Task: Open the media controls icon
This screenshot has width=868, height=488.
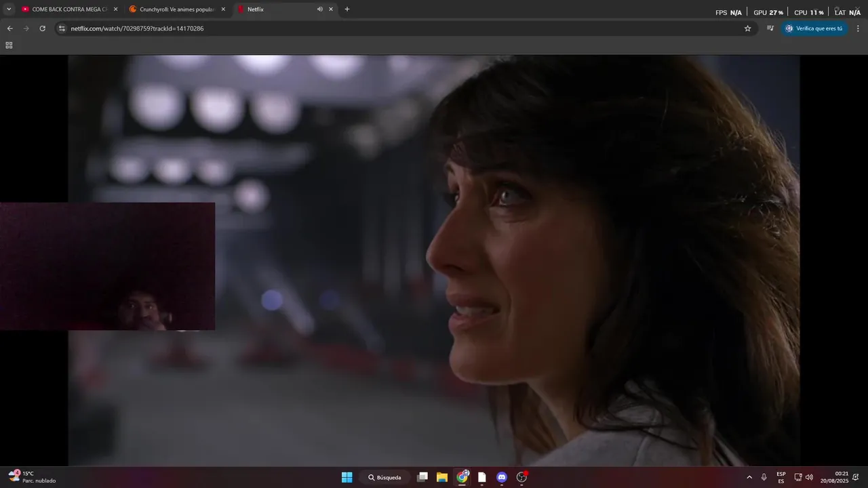Action: [x=770, y=28]
